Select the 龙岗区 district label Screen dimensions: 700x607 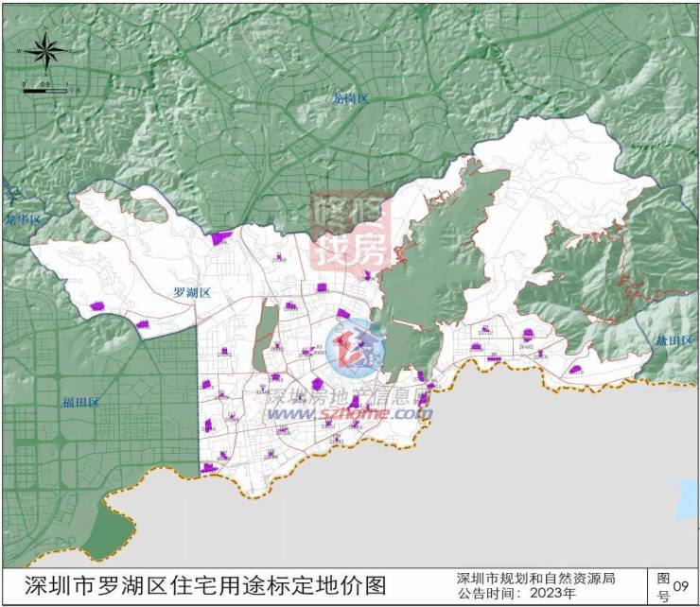click(x=349, y=98)
